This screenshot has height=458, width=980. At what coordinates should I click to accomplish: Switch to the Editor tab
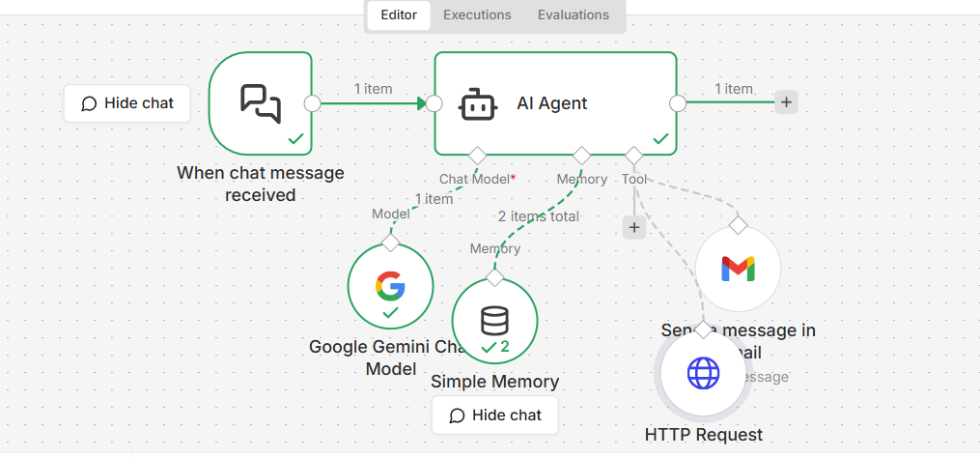click(x=399, y=15)
